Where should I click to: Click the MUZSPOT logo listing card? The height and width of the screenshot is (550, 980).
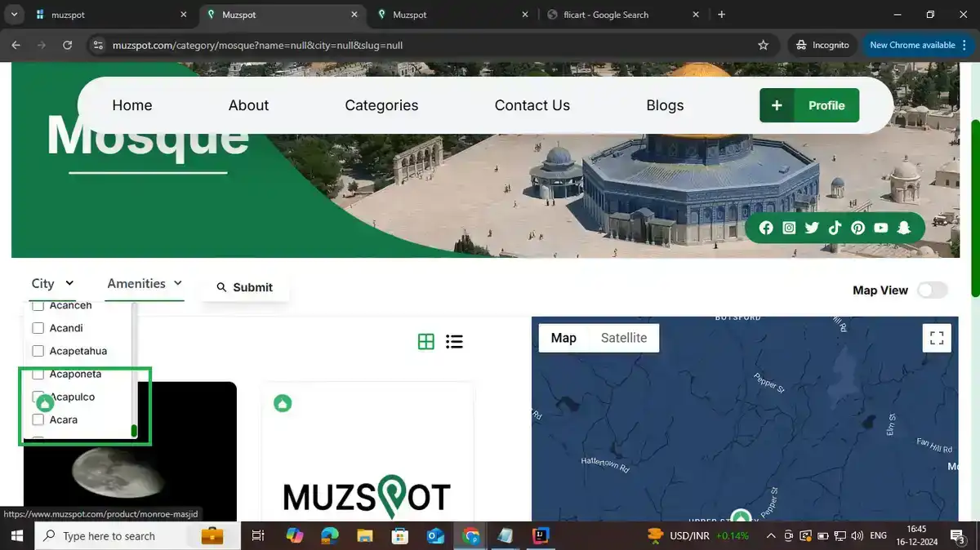367,451
